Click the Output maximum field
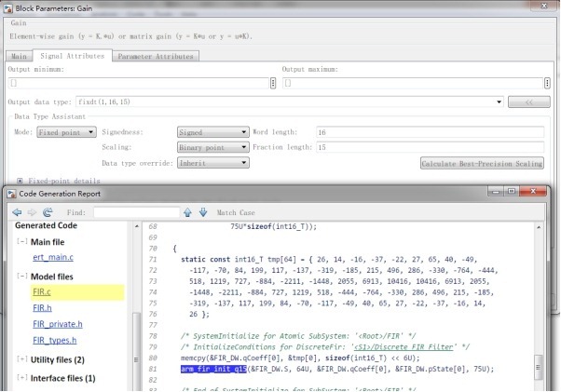Viewport: 561px width, 392px height. click(413, 83)
